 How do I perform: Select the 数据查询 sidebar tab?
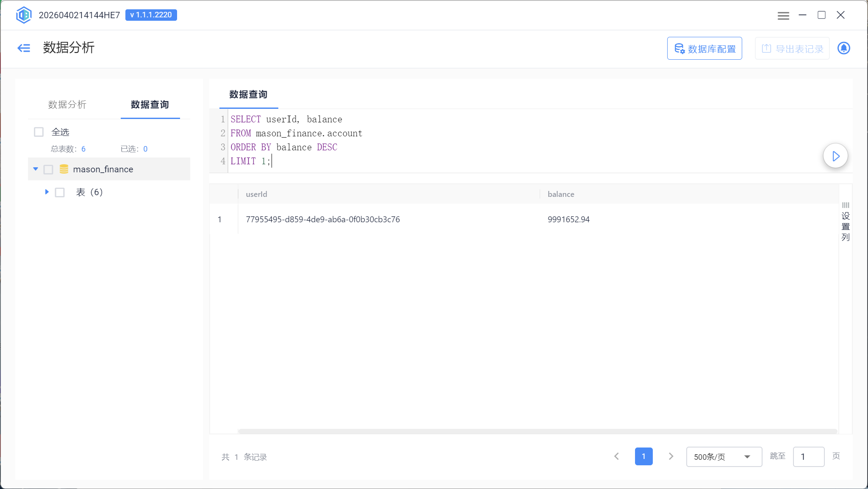[x=150, y=105]
